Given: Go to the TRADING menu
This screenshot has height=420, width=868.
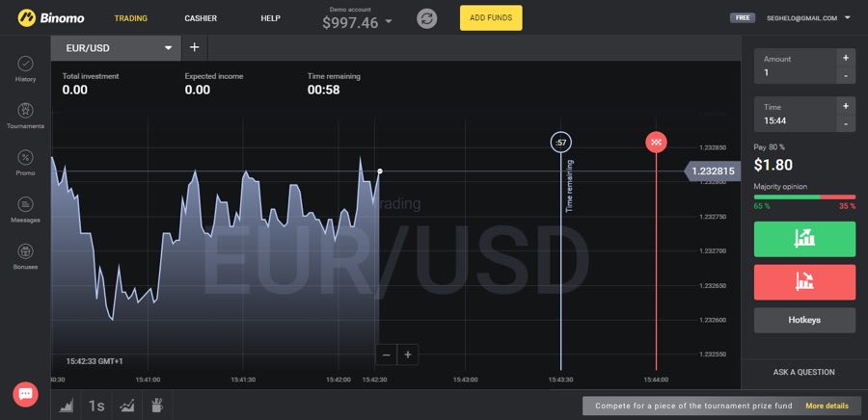Looking at the screenshot, I should tap(130, 18).
